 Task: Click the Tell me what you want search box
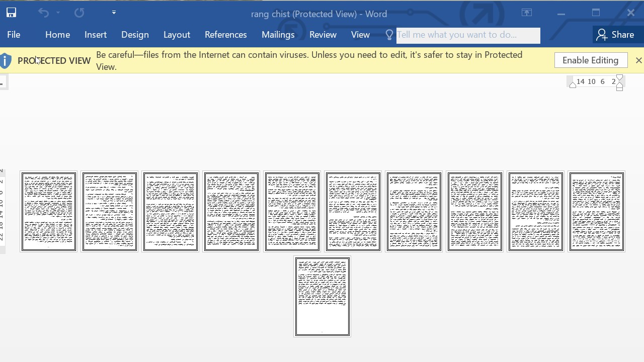(x=468, y=35)
